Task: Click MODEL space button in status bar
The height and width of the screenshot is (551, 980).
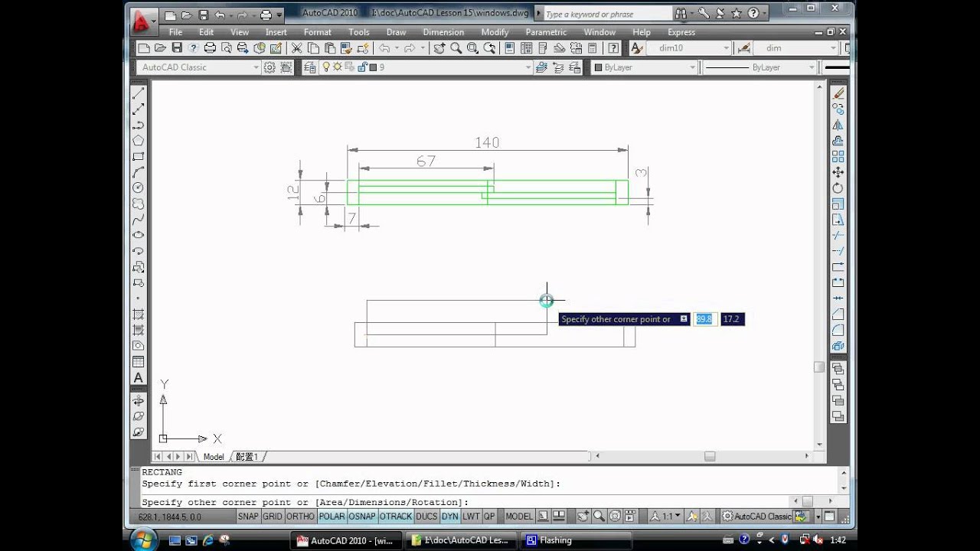Action: click(x=519, y=517)
